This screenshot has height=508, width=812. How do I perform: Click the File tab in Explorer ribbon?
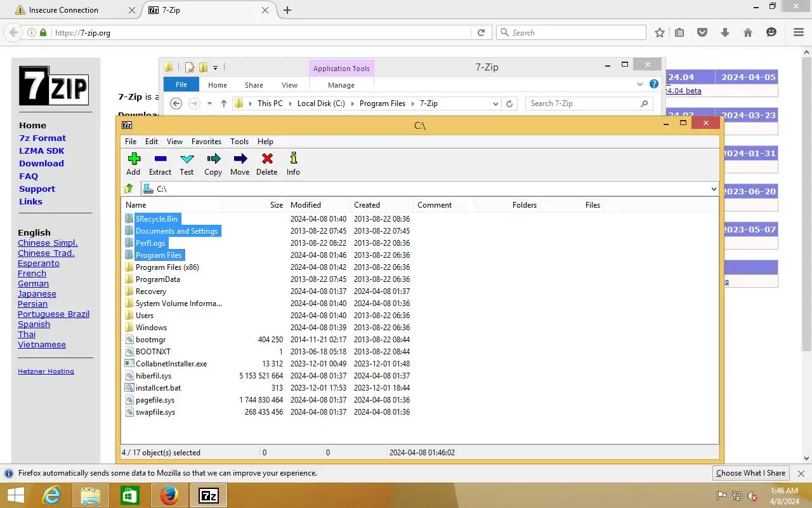(181, 85)
